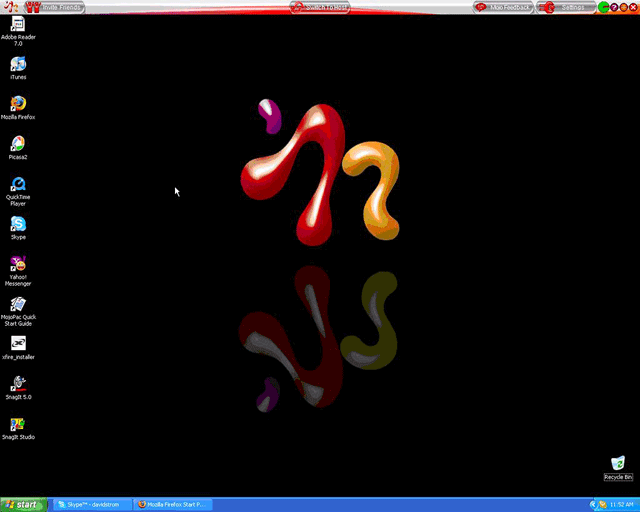Click the Invite Friends button

55,7
